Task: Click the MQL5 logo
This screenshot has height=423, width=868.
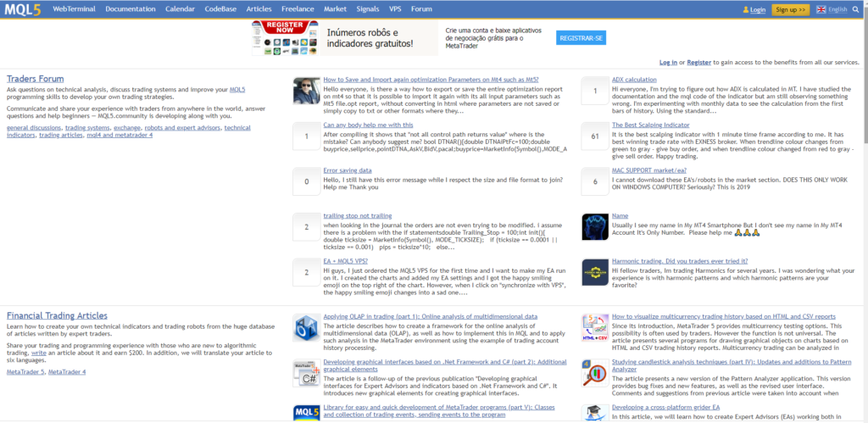Action: coord(23,9)
